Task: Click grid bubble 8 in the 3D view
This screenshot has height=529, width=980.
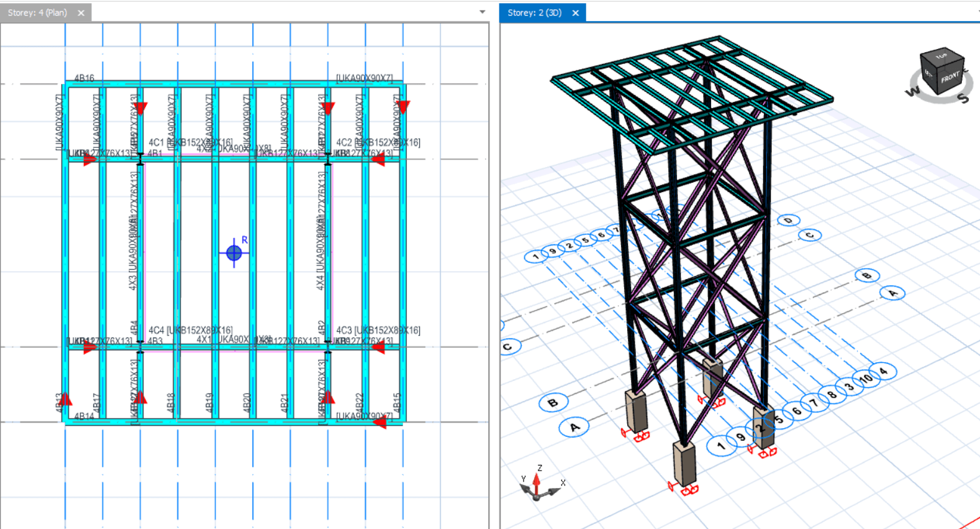Action: click(832, 394)
